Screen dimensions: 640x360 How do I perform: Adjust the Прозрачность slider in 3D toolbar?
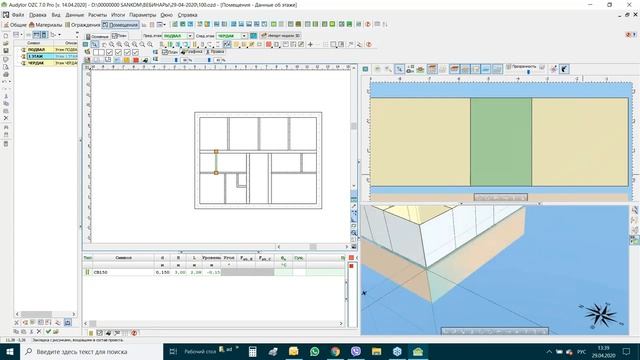[528, 72]
